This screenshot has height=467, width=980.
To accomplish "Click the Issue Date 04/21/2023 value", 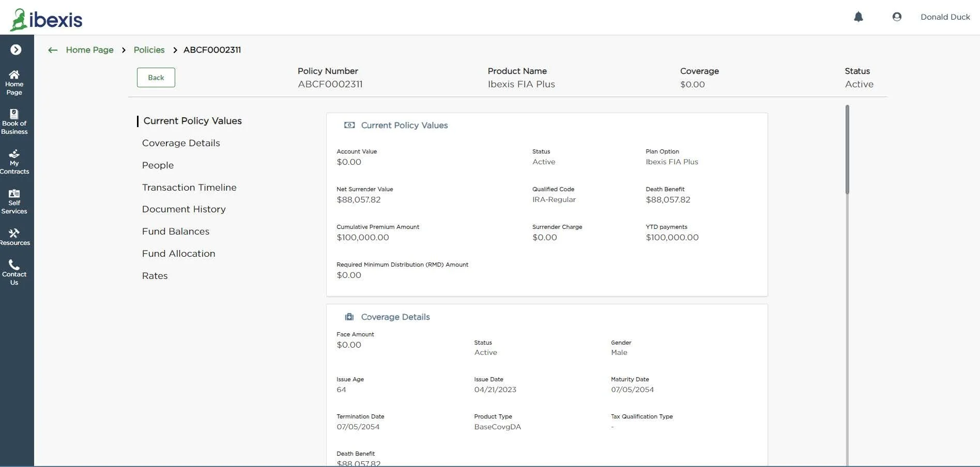I will coord(495,390).
